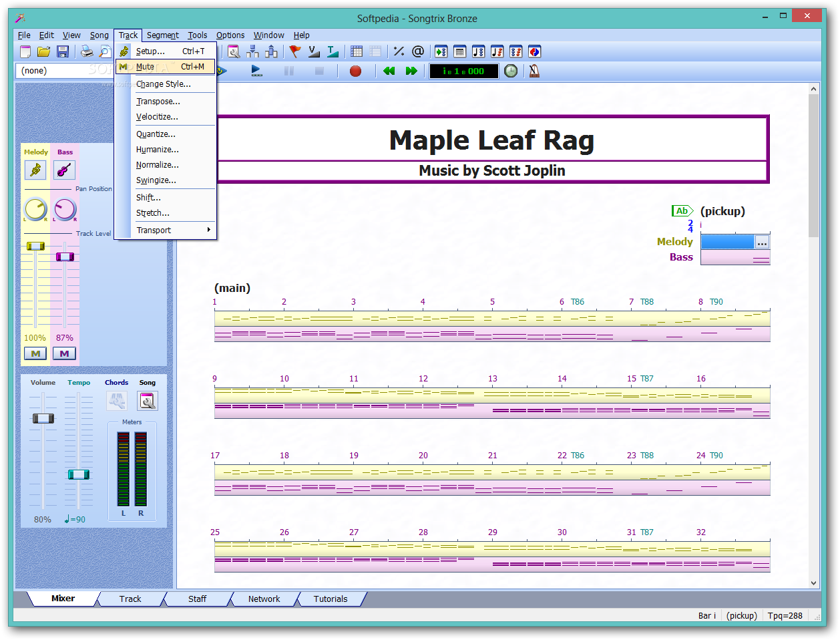
Task: Click the Record red circle button
Action: [x=355, y=71]
